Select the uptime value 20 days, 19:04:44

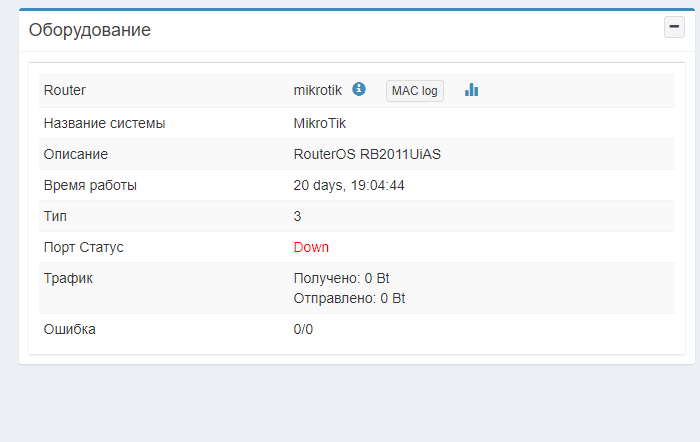349,185
